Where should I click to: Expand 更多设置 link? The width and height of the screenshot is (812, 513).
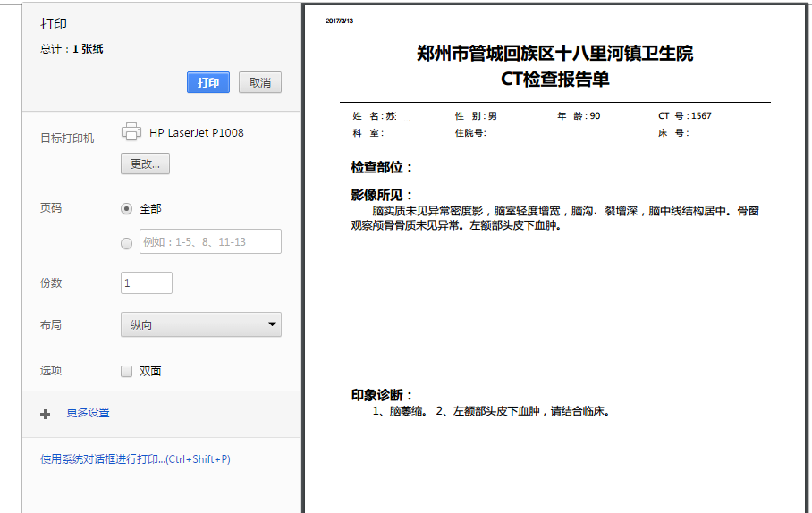[88, 413]
